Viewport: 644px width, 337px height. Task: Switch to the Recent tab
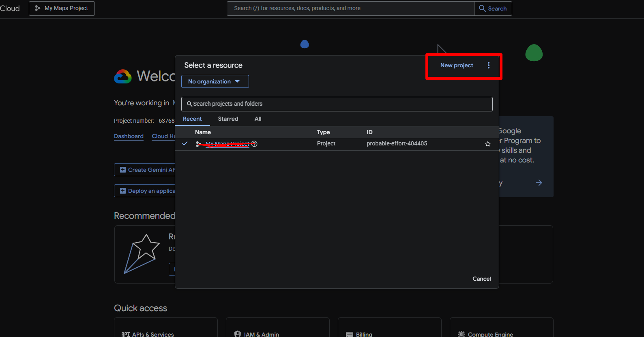tap(192, 119)
